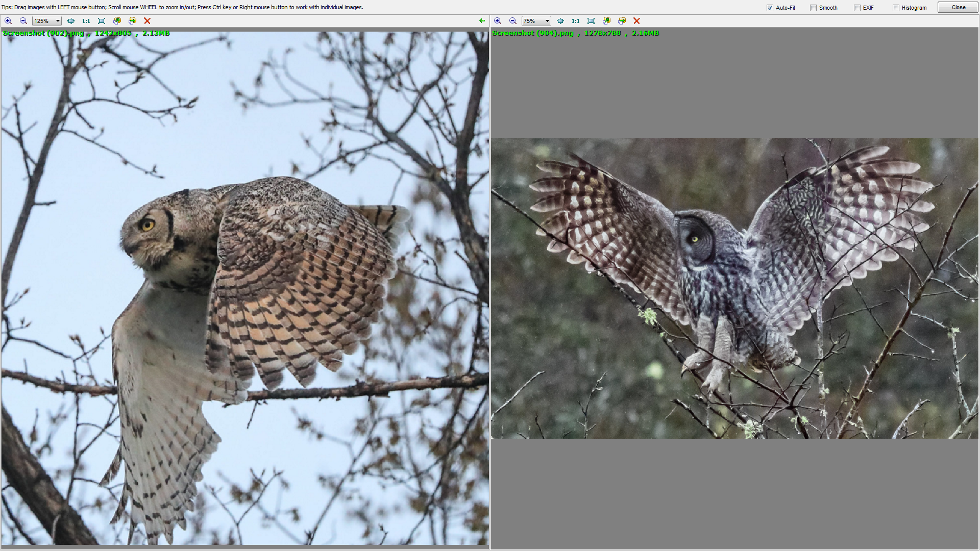The height and width of the screenshot is (551, 980).
Task: Click left pane fit-frame icon
Action: [x=102, y=21]
